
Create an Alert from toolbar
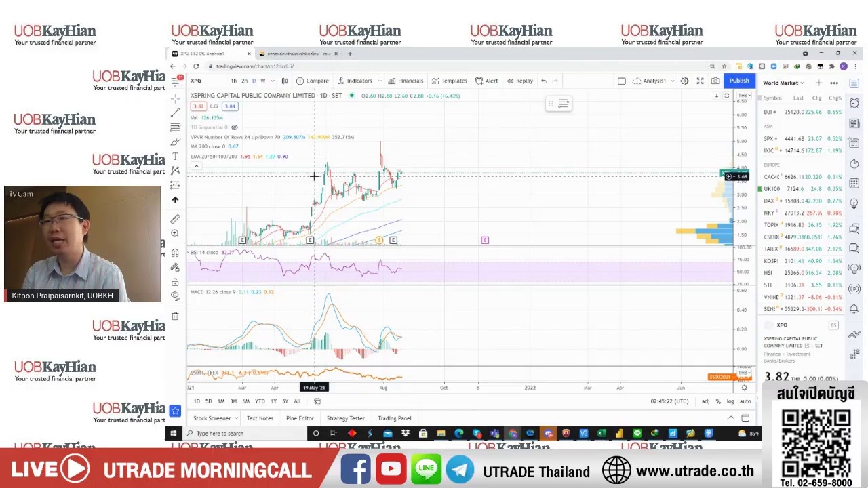pyautogui.click(x=487, y=81)
